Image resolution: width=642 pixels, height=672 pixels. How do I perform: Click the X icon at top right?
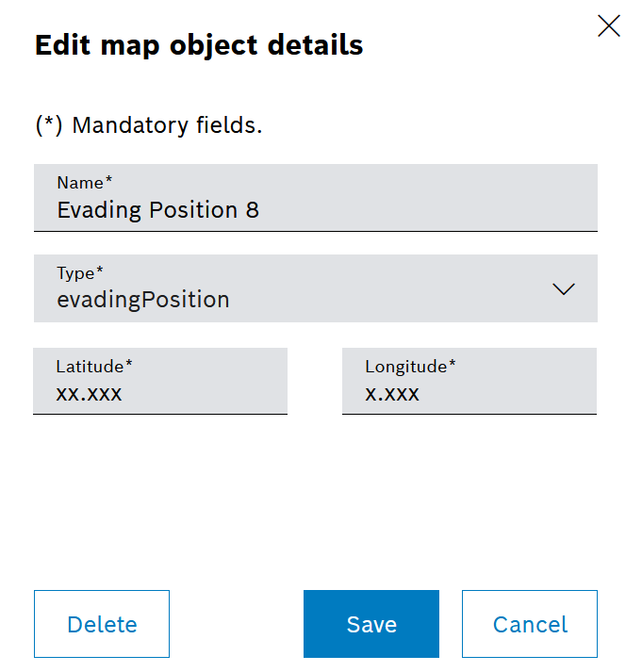tap(609, 26)
